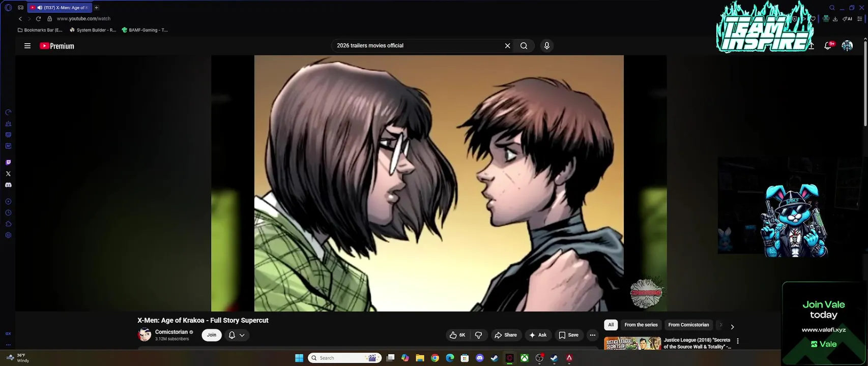Open Opera search tabs magnifier
868x366 pixels.
click(x=832, y=8)
